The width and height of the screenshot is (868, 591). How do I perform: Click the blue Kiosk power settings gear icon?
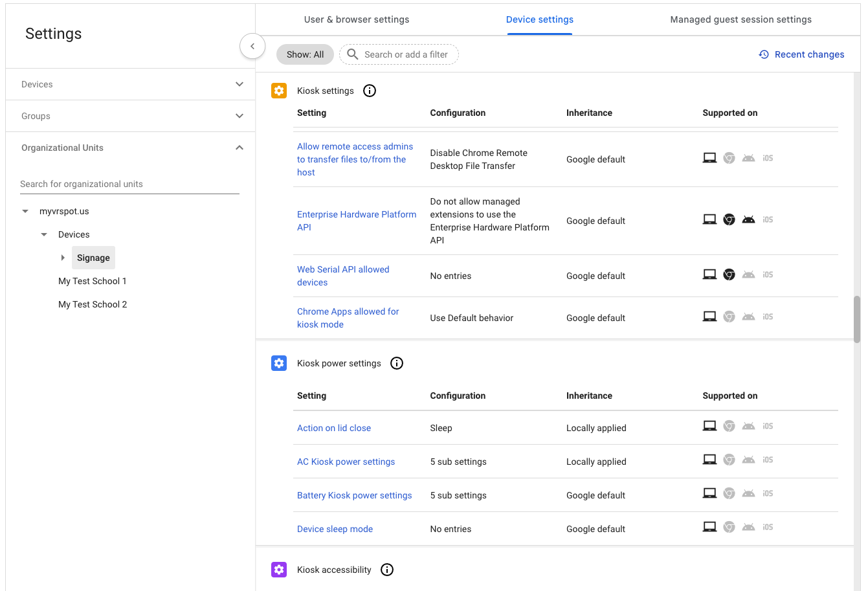pos(279,363)
